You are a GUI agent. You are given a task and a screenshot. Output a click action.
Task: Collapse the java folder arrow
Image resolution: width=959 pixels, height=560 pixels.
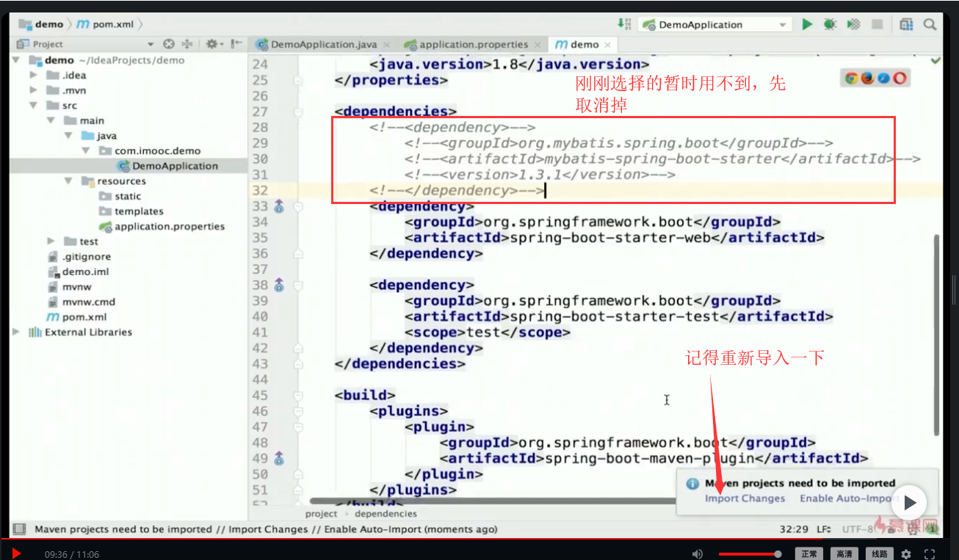pyautogui.click(x=68, y=136)
